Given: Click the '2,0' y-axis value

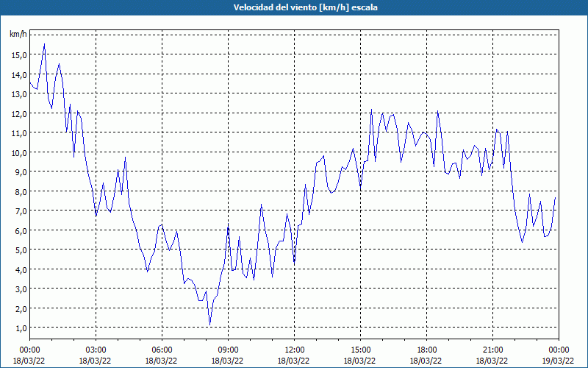Looking at the screenshot, I should point(21,308).
